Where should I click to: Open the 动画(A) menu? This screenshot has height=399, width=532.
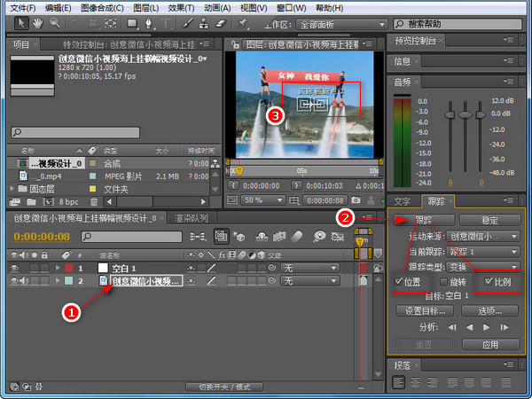(217, 8)
